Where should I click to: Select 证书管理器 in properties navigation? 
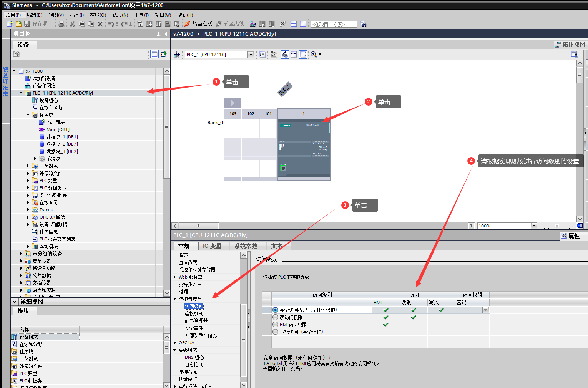[196, 321]
